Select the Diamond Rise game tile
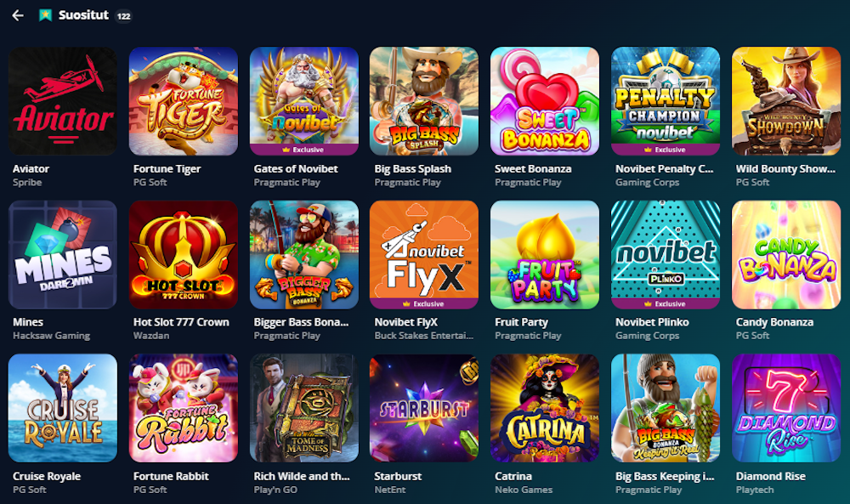850x504 pixels. 786,408
